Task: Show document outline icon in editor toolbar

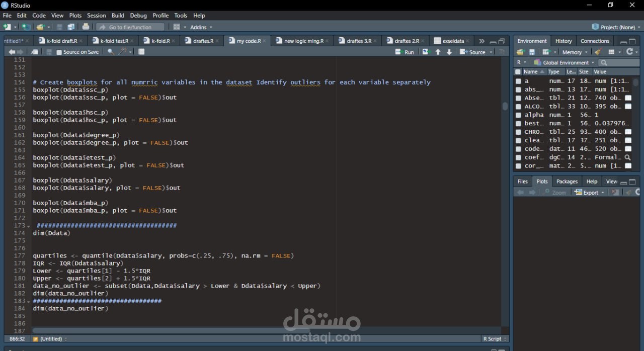Action: 502,52
